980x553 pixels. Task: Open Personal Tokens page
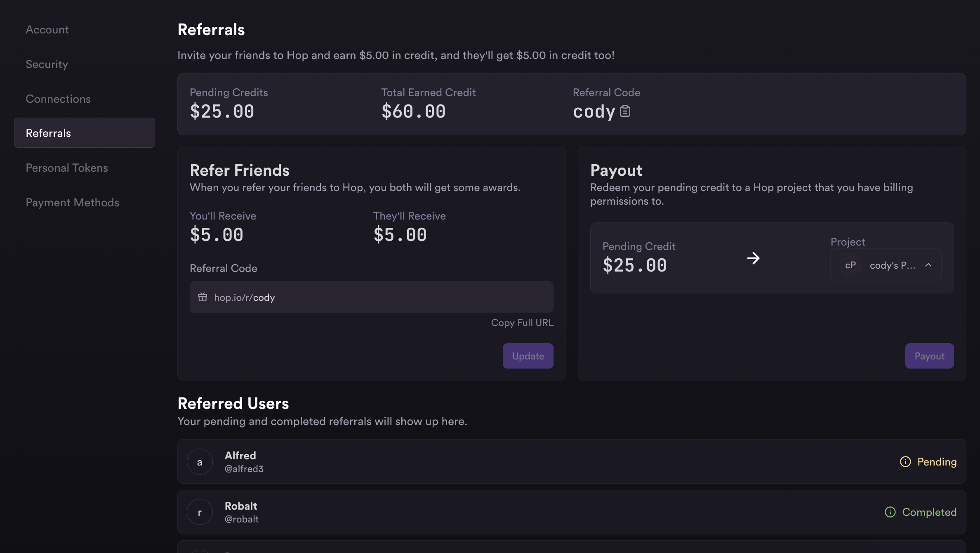pos(67,168)
